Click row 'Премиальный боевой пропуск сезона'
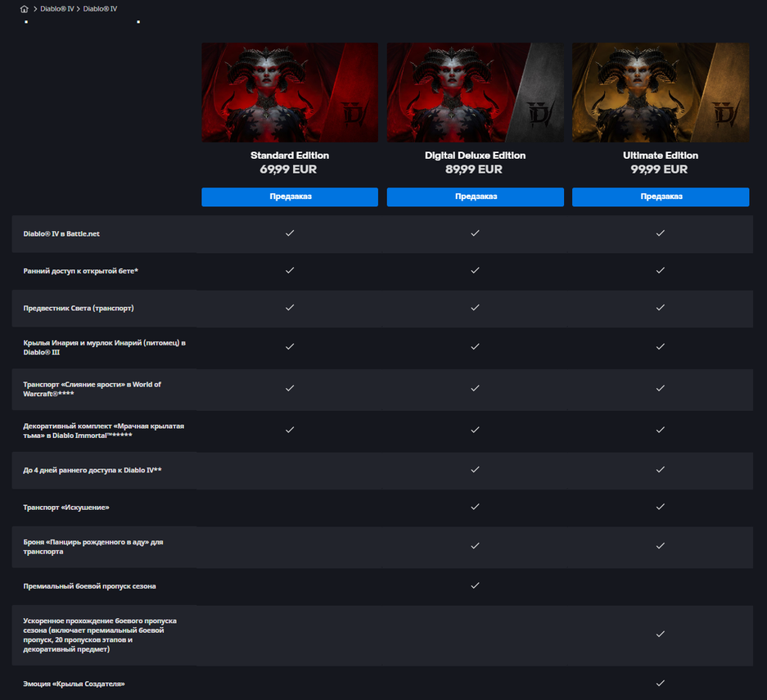 [x=382, y=586]
